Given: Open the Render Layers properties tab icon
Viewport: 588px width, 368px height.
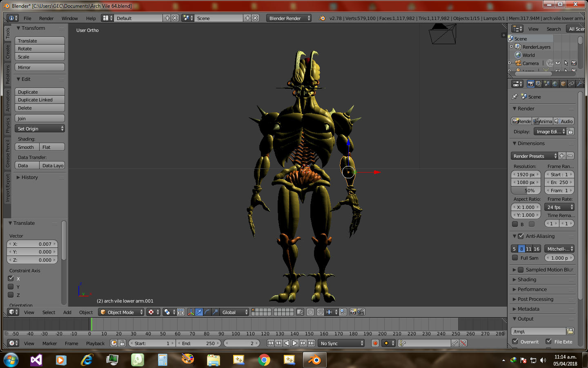Looking at the screenshot, I should click(539, 84).
